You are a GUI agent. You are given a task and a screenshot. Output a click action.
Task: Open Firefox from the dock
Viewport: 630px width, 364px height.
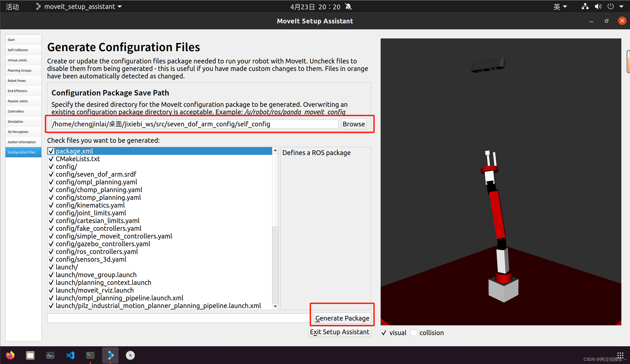pos(10,355)
